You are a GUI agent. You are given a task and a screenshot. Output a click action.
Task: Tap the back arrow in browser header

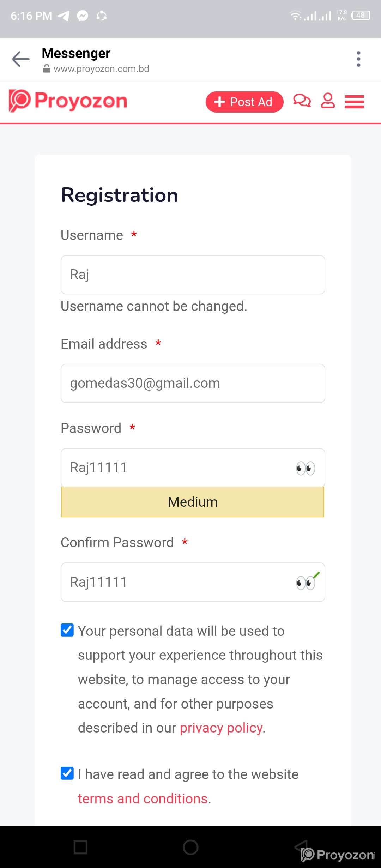21,59
